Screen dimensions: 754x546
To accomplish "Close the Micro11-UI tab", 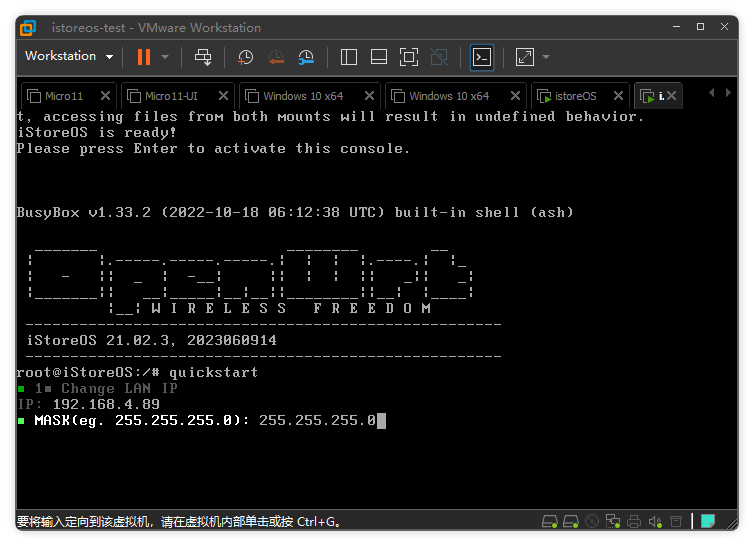I will point(223,96).
